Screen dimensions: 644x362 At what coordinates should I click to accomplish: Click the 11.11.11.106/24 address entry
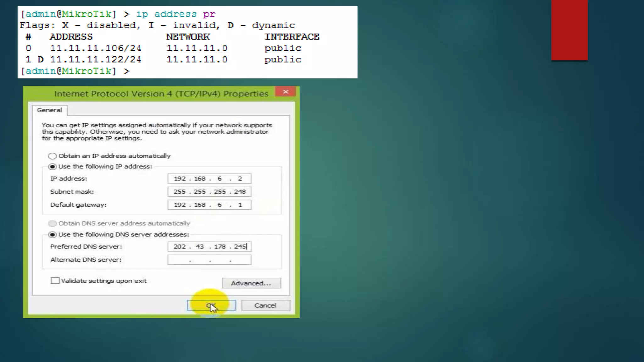coord(96,48)
